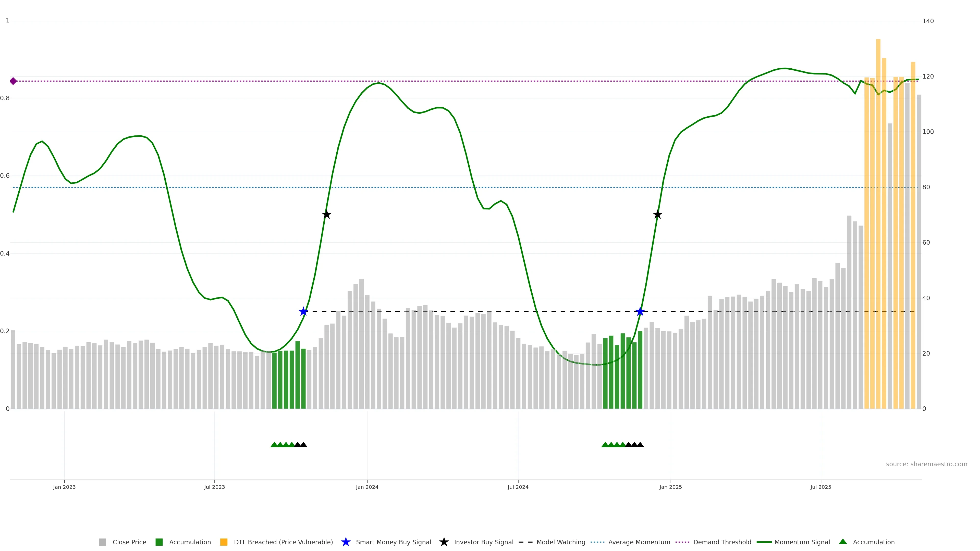Click the second black Investor Buy star
The width and height of the screenshot is (980, 551).
[x=657, y=215]
